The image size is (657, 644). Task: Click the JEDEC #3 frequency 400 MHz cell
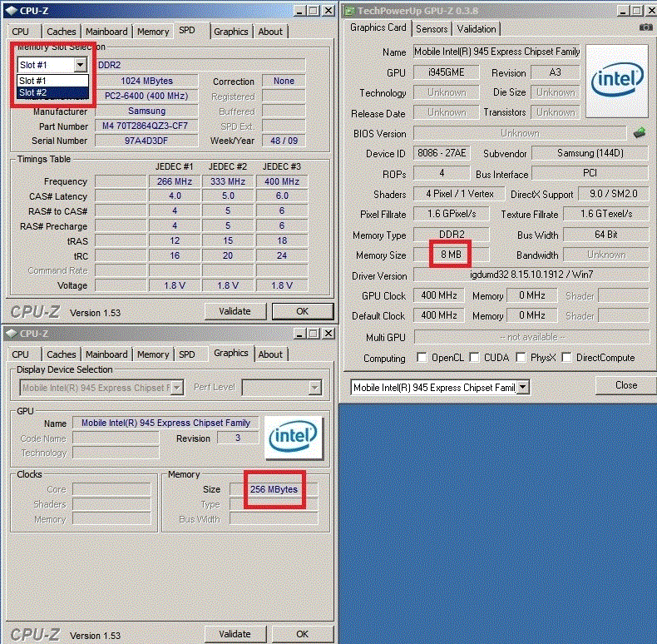282,181
